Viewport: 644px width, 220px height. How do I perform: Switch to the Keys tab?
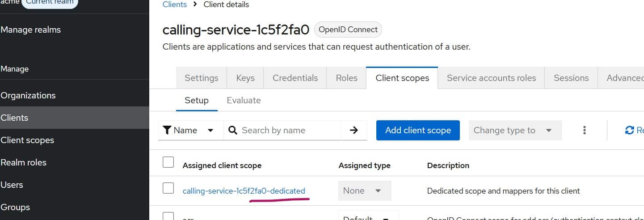tap(245, 78)
